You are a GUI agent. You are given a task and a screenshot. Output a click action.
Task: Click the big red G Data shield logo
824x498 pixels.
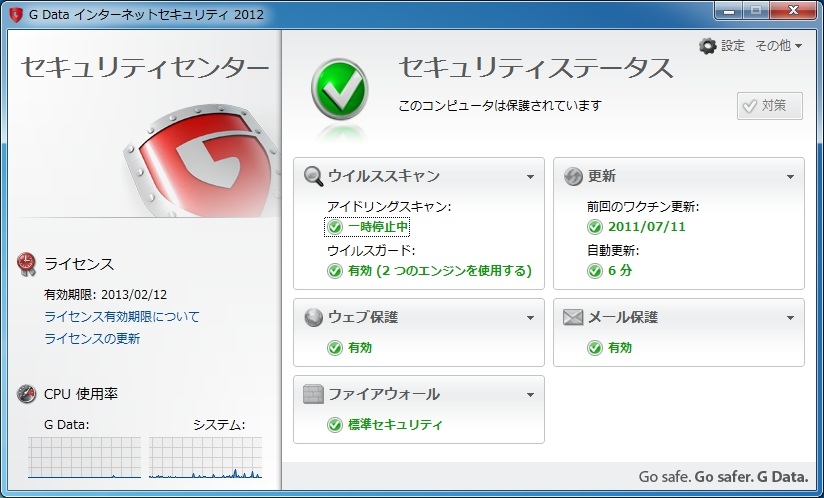(202, 160)
